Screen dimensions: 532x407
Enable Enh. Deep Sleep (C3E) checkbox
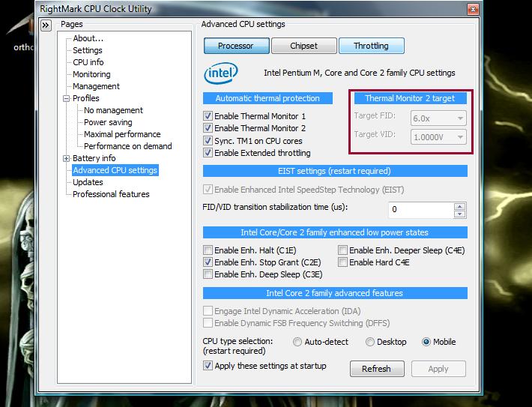tap(208, 274)
